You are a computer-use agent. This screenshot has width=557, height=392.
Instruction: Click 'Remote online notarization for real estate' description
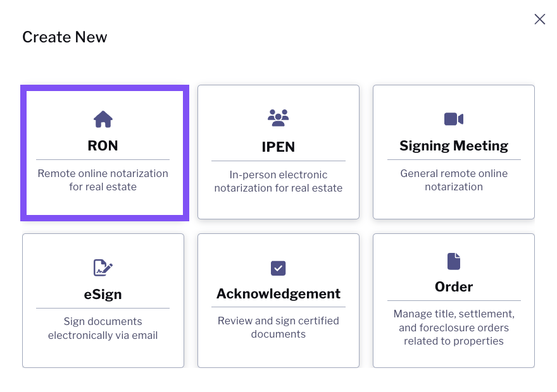(x=103, y=180)
